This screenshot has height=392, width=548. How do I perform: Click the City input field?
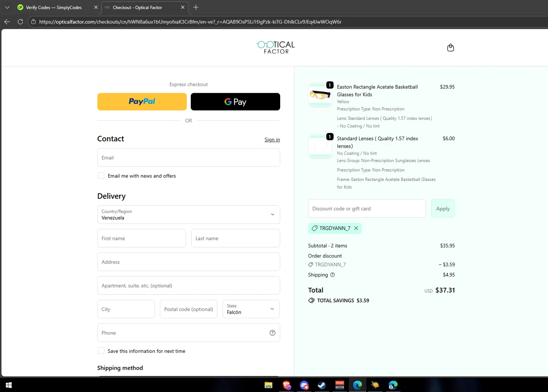point(126,309)
